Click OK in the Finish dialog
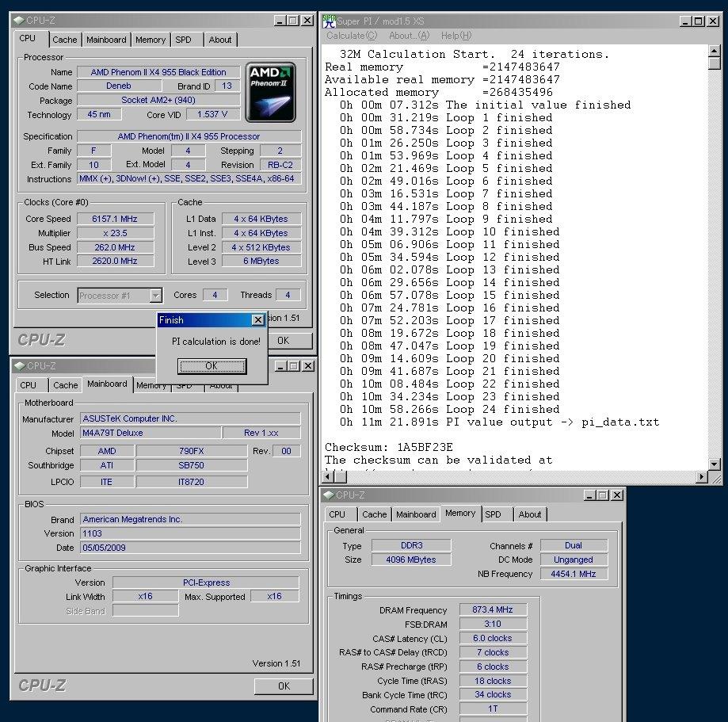 [x=212, y=366]
